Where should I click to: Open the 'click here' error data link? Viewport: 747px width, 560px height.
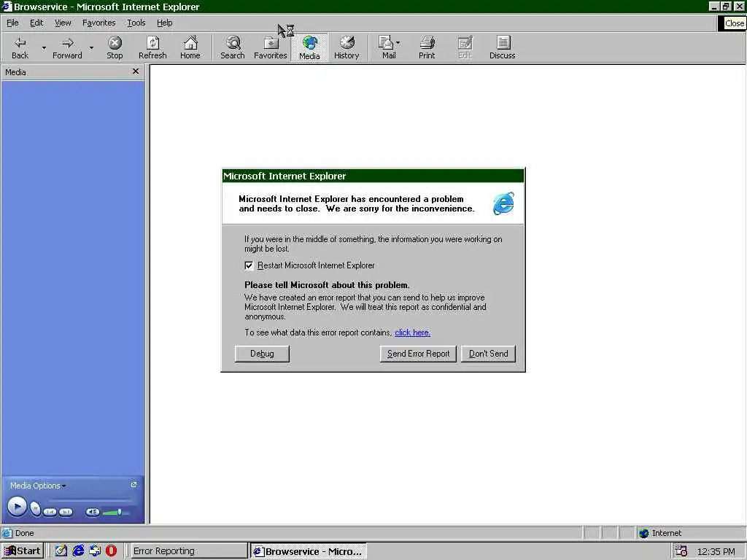click(413, 332)
